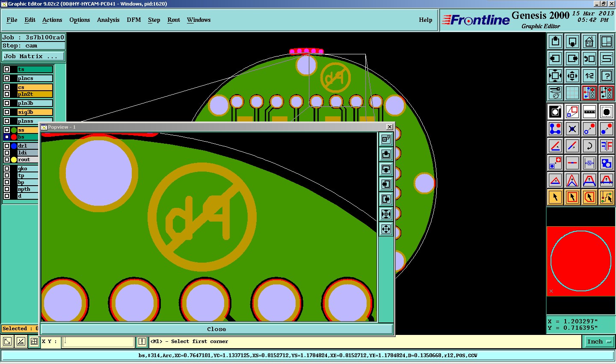Screen dimensions: 616x364
Task: Open the File menu
Action: pyautogui.click(x=12, y=20)
